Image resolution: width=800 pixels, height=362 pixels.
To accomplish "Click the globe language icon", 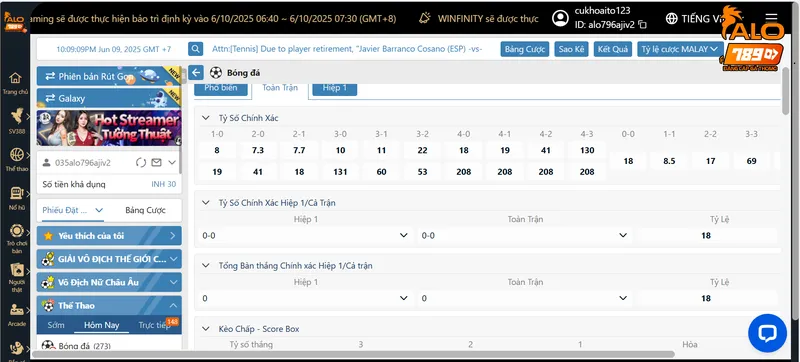I will [x=671, y=18].
